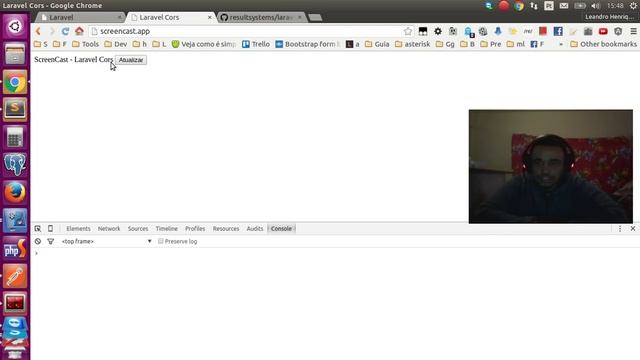The height and width of the screenshot is (360, 640).
Task: Open the DevTools three-dot options menu
Action: click(x=620, y=229)
